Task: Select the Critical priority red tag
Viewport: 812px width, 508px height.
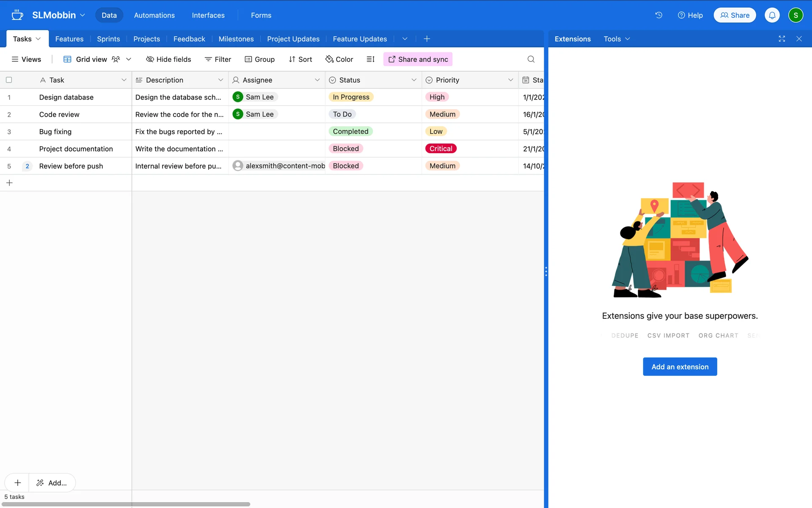Action: pos(441,149)
